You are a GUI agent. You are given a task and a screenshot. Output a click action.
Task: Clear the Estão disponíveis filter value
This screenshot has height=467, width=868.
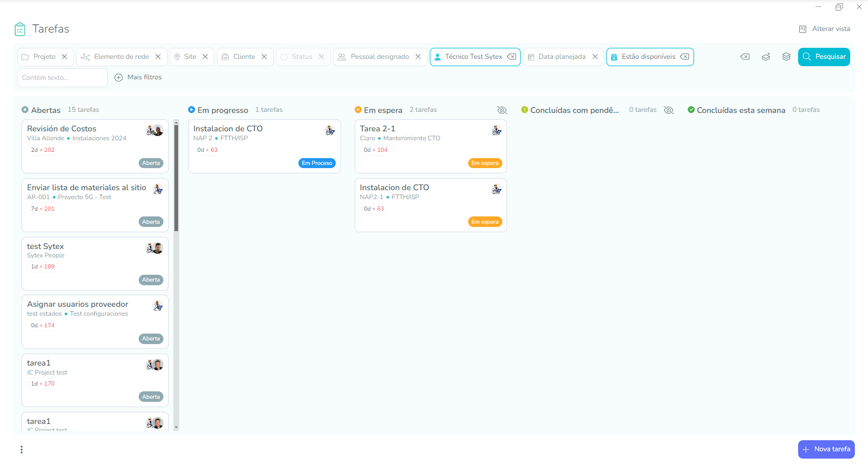685,57
